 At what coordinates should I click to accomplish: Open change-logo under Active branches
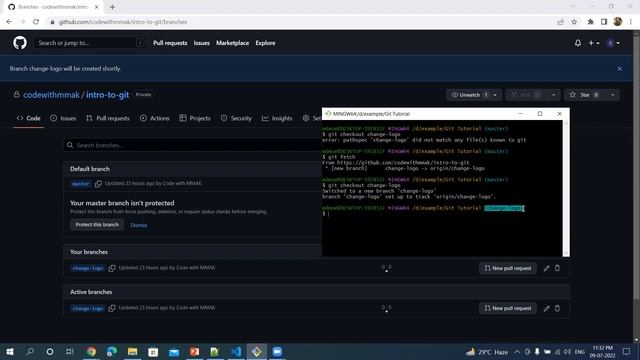[88, 308]
